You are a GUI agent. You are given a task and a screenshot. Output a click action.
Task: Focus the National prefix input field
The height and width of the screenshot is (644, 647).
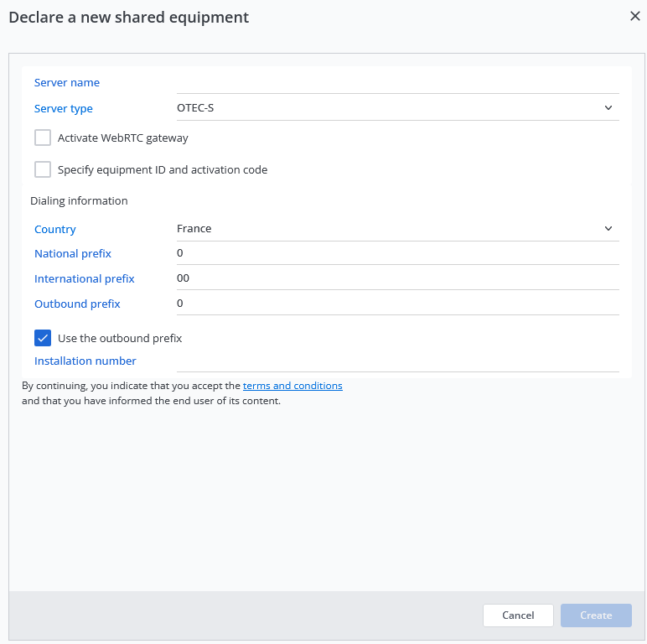pos(398,253)
